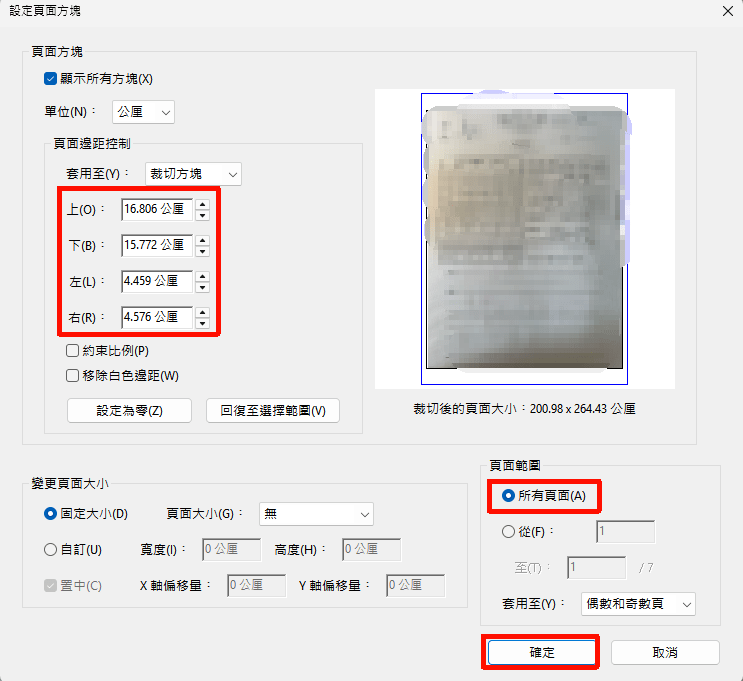Click the down arrow of 上(O) margin spinner
743x681 pixels.
coord(202,215)
